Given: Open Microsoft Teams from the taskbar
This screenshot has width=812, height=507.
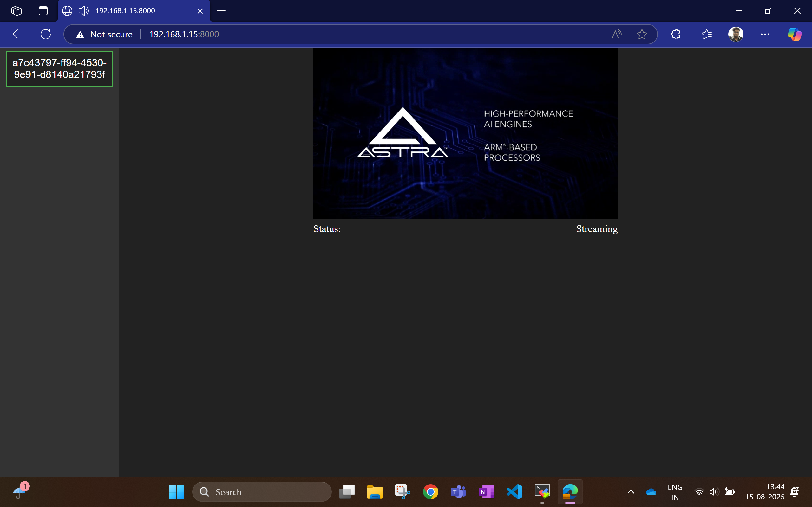Looking at the screenshot, I should (x=458, y=491).
